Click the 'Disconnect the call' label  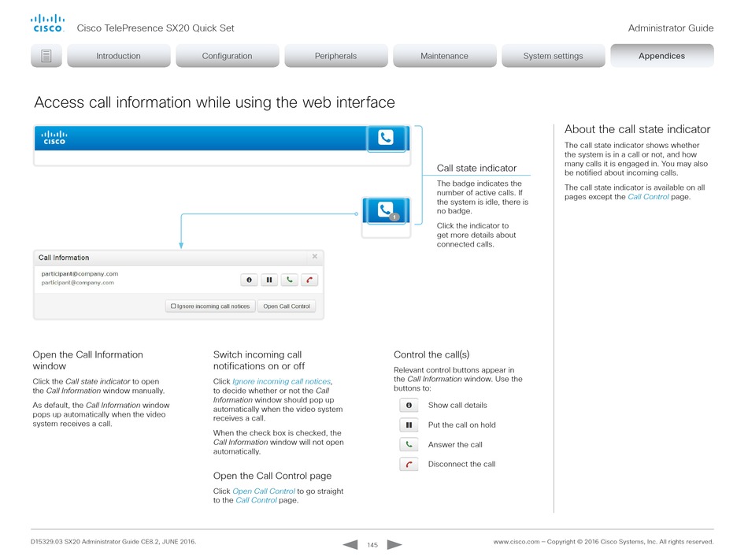pos(461,464)
